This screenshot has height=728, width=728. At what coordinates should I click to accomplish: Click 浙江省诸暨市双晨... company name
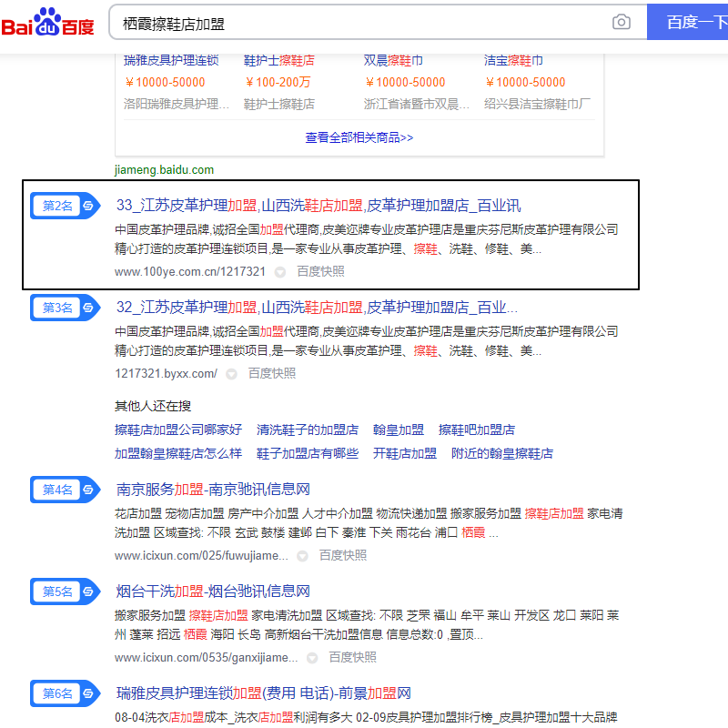pyautogui.click(x=417, y=104)
